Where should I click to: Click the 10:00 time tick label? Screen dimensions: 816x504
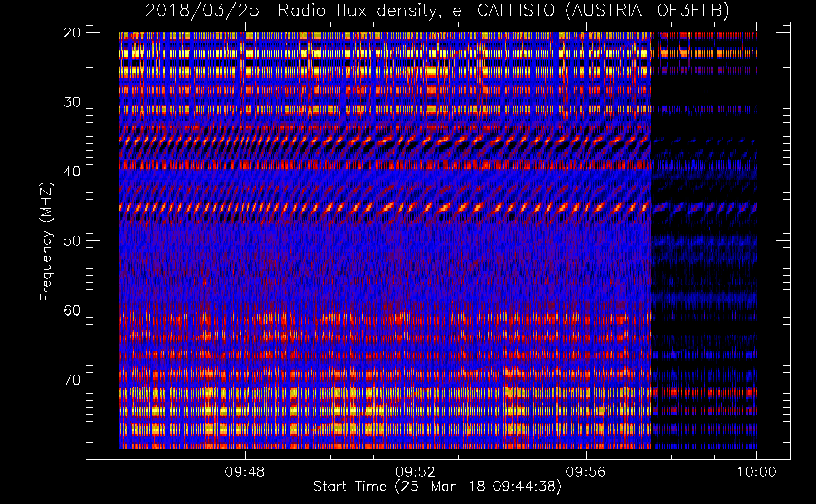(x=756, y=472)
